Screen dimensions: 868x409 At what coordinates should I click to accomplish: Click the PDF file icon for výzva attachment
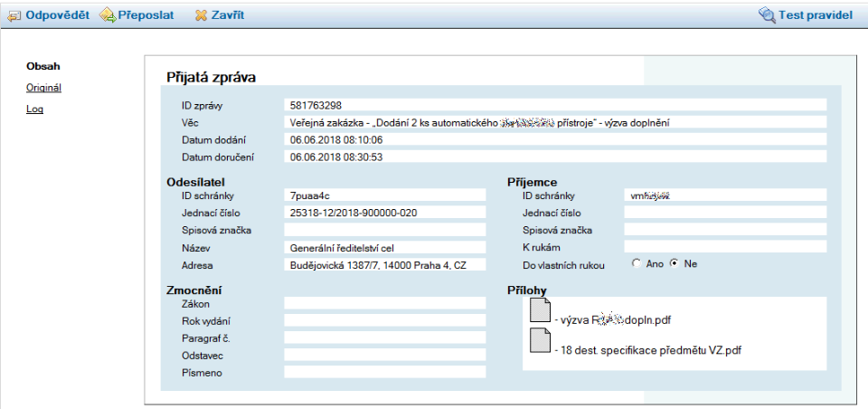point(540,312)
